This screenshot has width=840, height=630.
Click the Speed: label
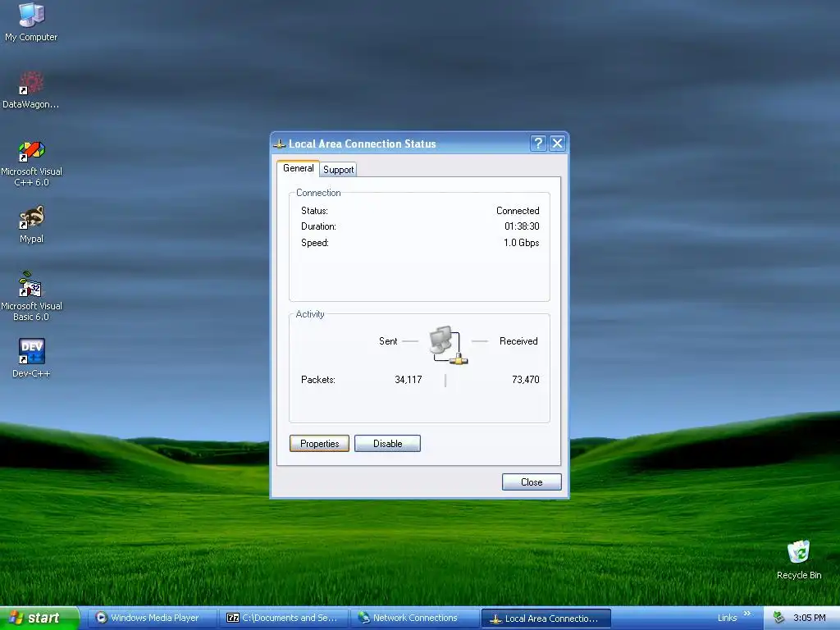click(314, 243)
